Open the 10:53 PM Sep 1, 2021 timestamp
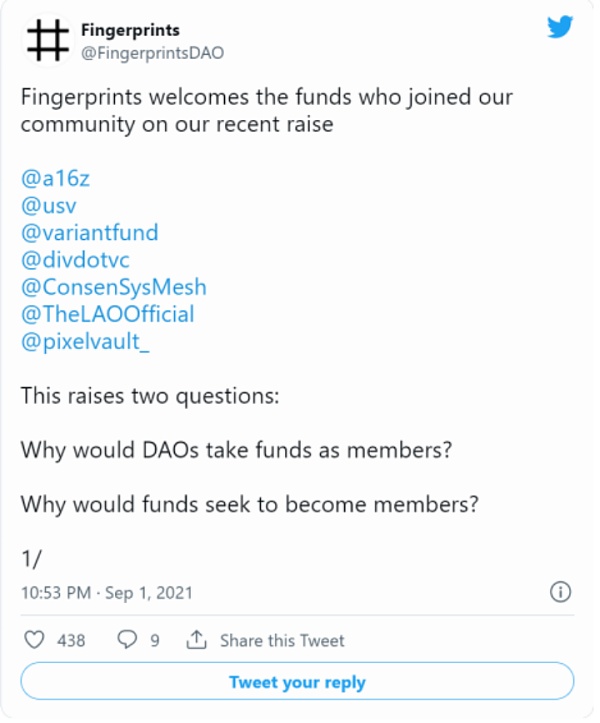The width and height of the screenshot is (600, 723). click(106, 593)
